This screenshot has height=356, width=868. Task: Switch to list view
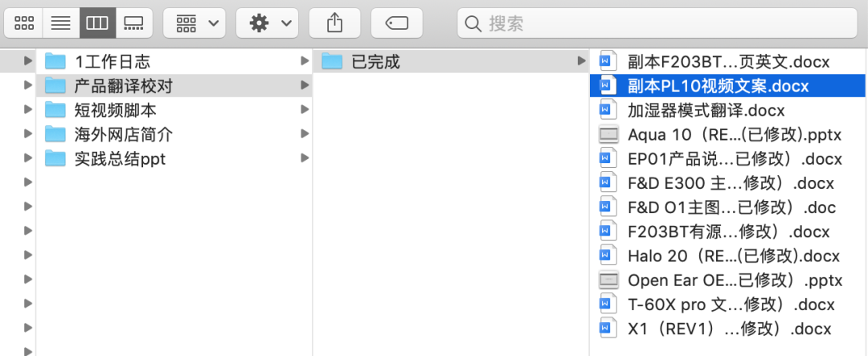(61, 23)
